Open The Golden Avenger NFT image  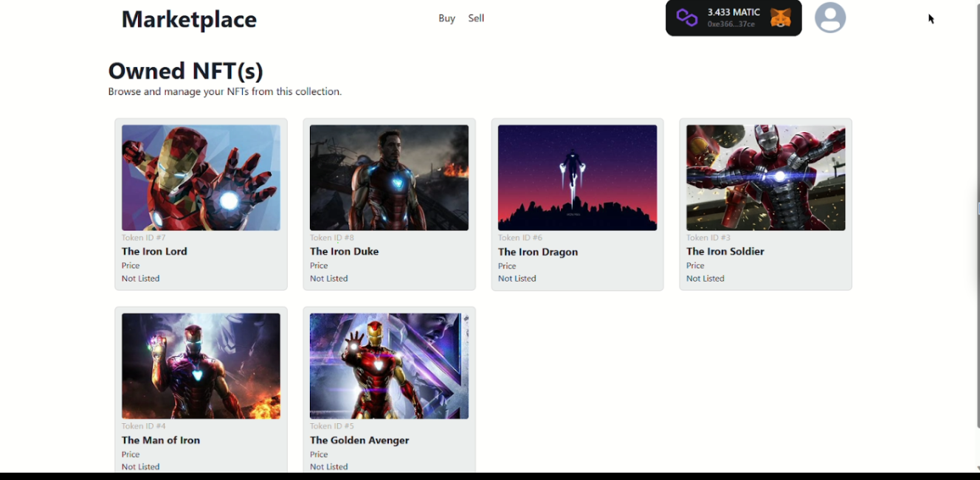click(389, 366)
